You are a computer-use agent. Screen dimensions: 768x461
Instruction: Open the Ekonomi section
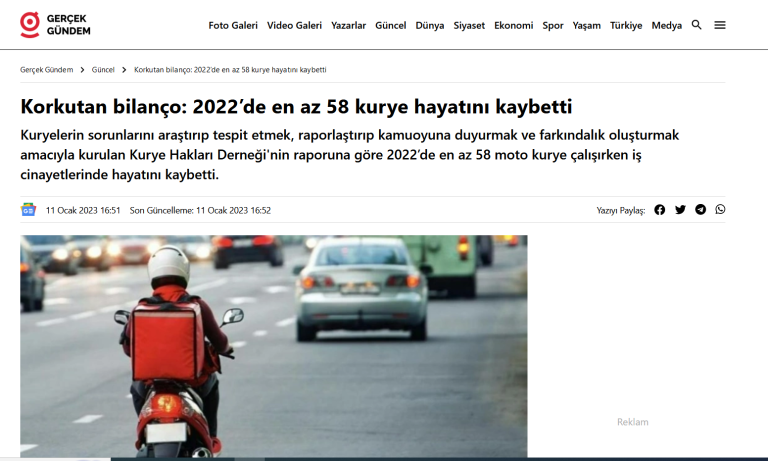click(513, 25)
